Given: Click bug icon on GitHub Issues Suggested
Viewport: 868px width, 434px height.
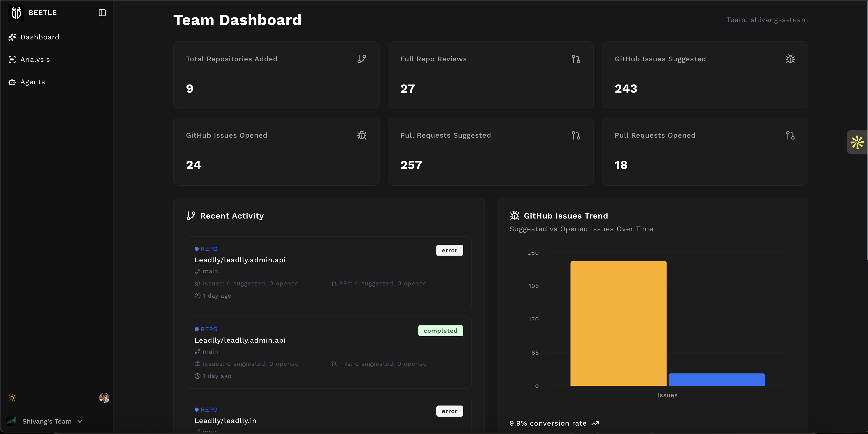Looking at the screenshot, I should (x=790, y=59).
